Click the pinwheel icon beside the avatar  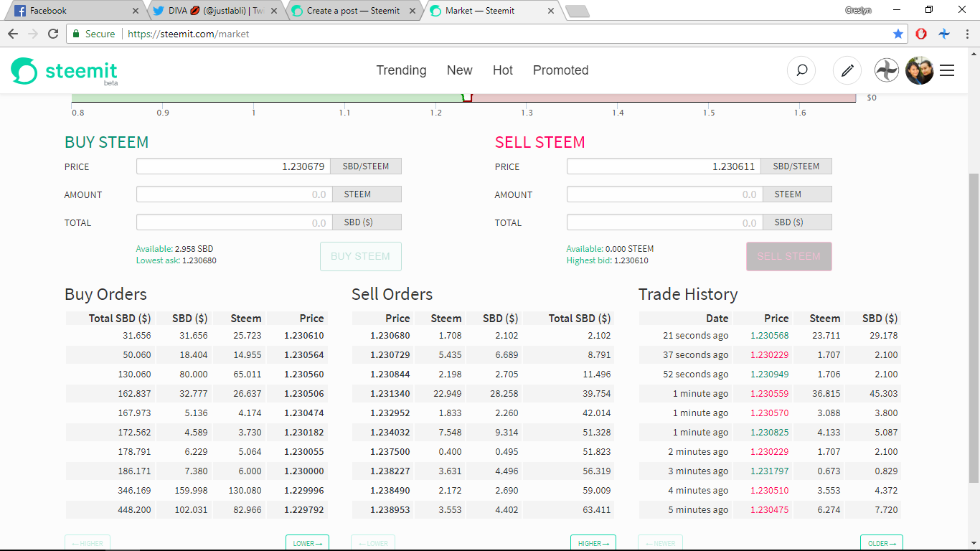pos(887,70)
